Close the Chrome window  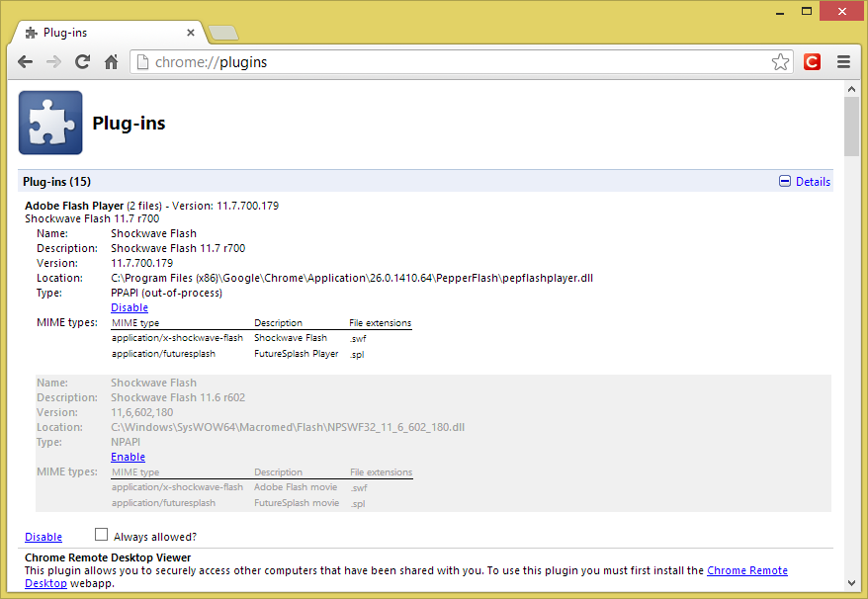coord(842,11)
